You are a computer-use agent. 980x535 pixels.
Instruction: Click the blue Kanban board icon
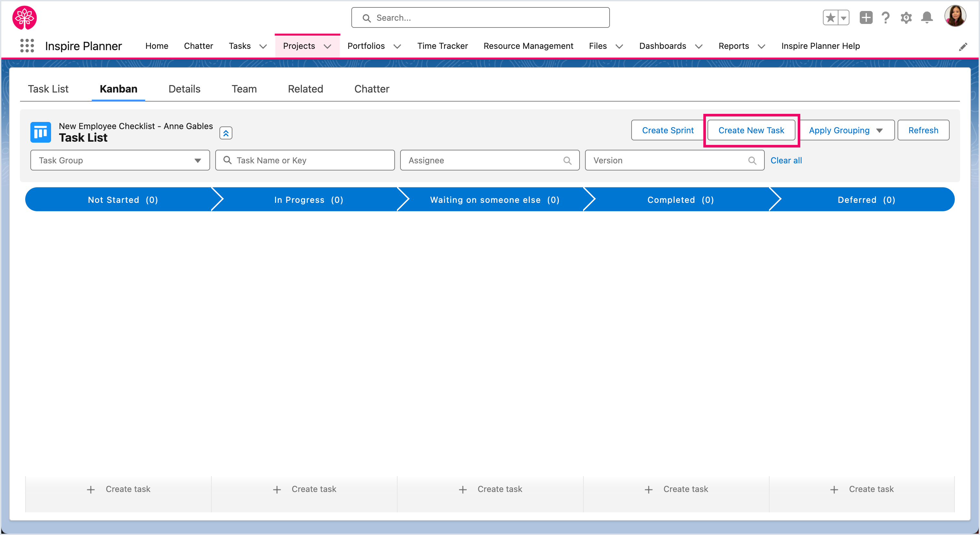point(41,132)
